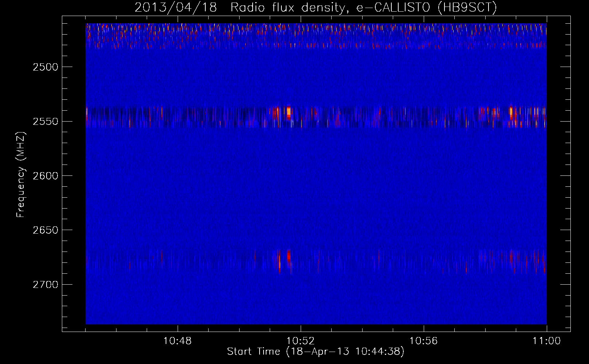This screenshot has width=589, height=364.
Task: Click the 'Start Time (18-Apr-13 10:44:38)' axis label
Action: coord(316,352)
